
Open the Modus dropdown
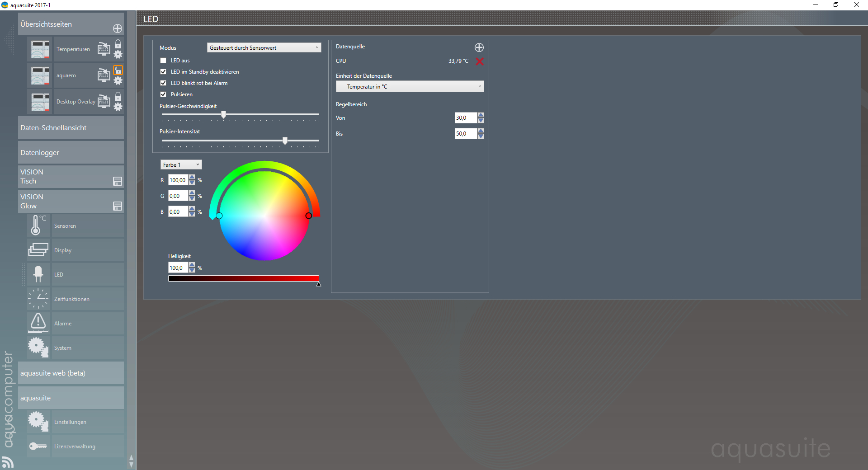(x=264, y=47)
